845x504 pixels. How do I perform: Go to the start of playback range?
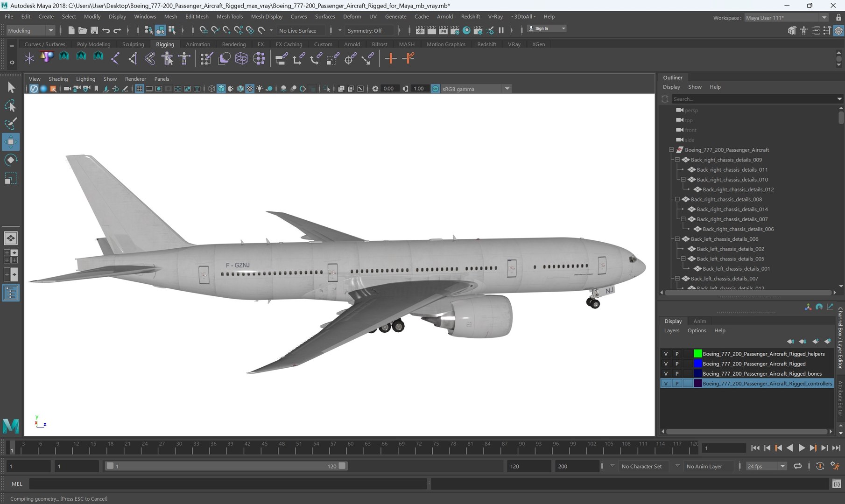tap(755, 448)
